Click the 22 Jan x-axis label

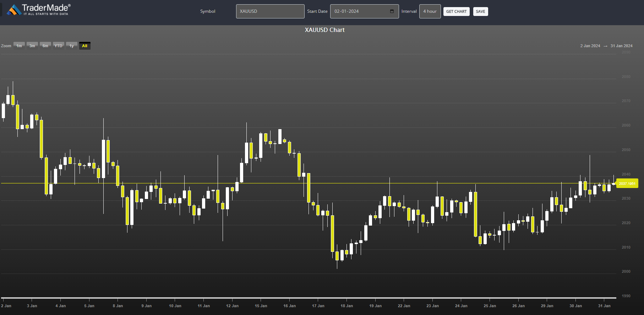pyautogui.click(x=404, y=306)
